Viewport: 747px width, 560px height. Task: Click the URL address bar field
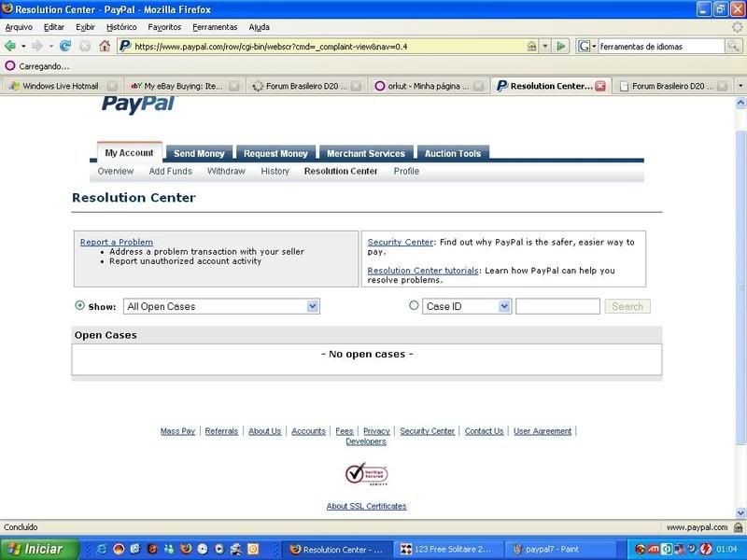point(329,46)
